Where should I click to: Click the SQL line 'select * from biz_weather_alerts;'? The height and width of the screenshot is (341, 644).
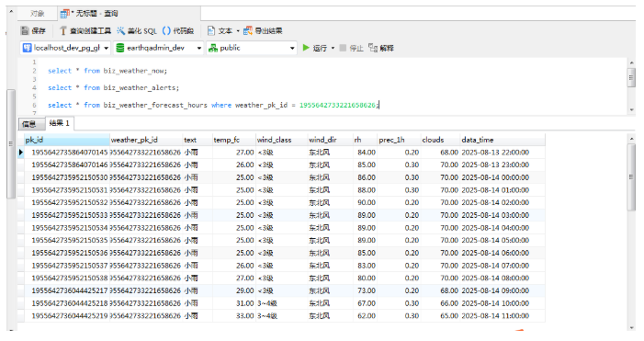[113, 87]
